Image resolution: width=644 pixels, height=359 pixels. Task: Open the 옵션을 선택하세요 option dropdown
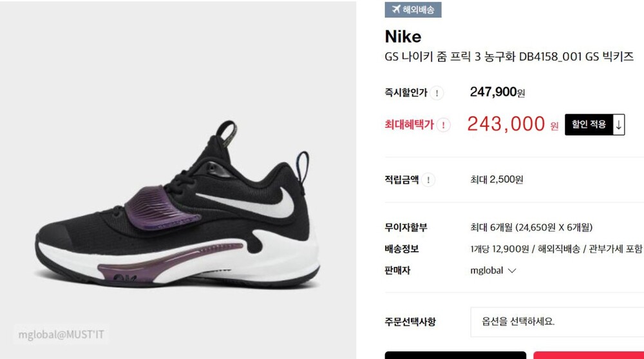(557, 322)
